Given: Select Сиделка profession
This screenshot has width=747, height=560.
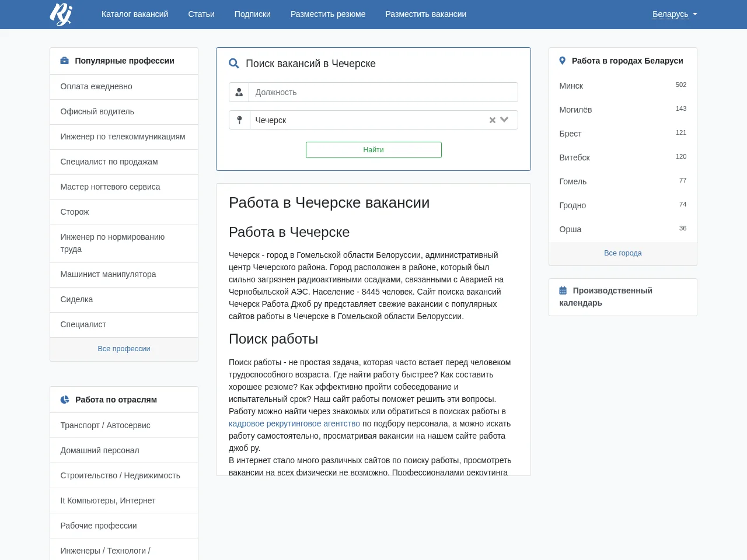Looking at the screenshot, I should coord(124,299).
